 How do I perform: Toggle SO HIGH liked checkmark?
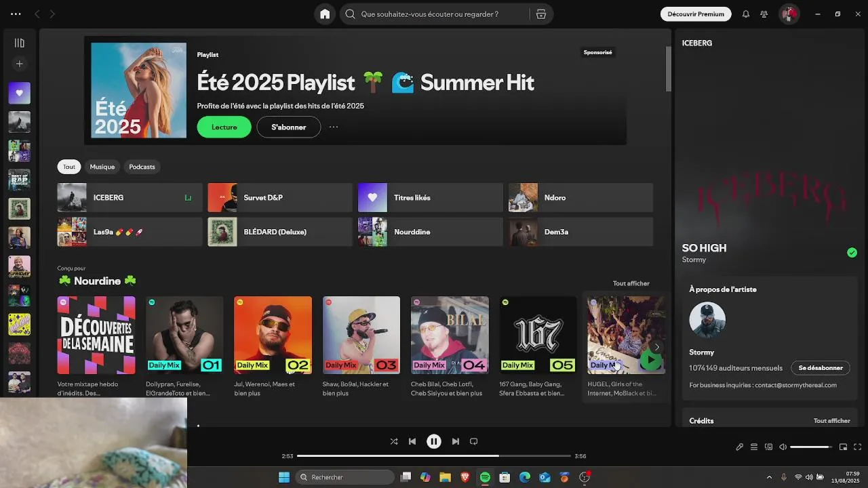852,253
